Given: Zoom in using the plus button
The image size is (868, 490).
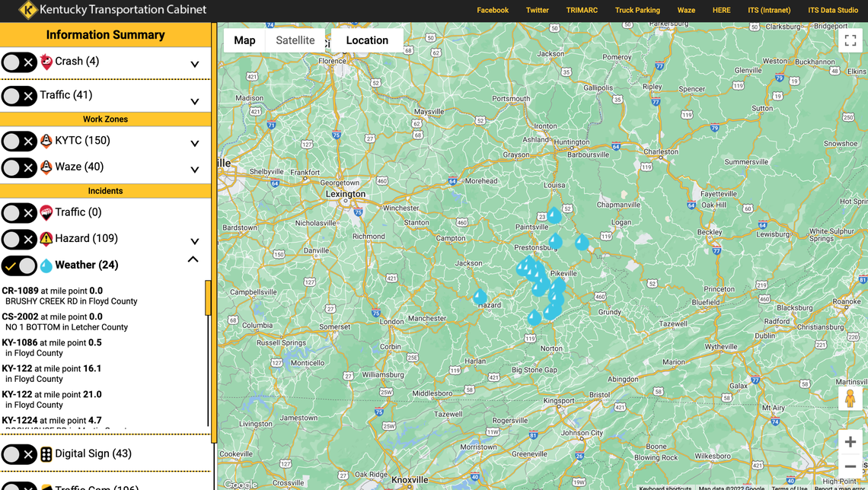Looking at the screenshot, I should (x=850, y=441).
